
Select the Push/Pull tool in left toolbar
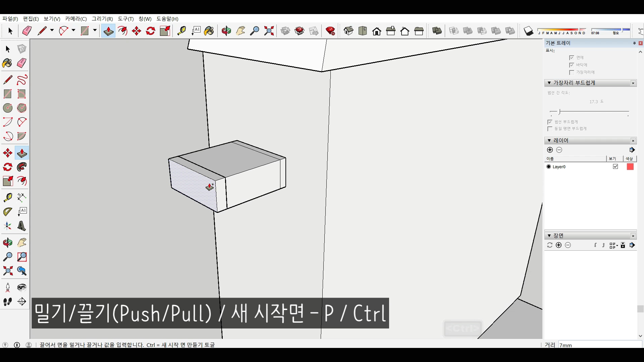(22, 153)
